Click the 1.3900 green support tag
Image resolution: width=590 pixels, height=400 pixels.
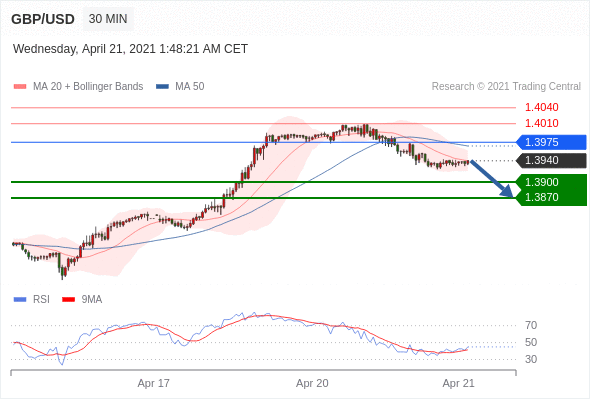tap(551, 182)
